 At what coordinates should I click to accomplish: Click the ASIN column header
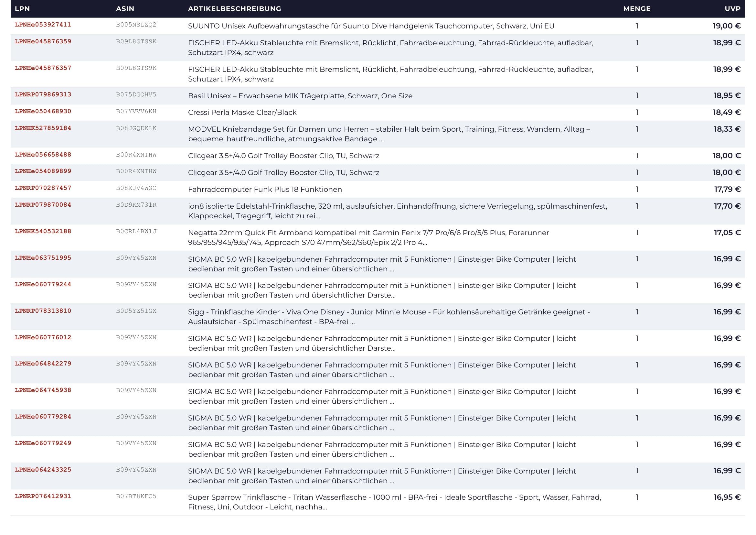point(125,8)
